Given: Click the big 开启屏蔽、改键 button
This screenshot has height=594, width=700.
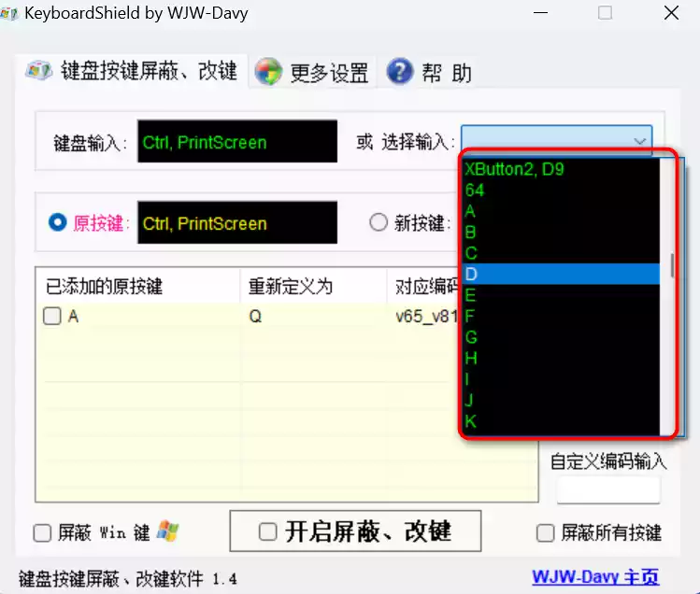Looking at the screenshot, I should pos(355,531).
